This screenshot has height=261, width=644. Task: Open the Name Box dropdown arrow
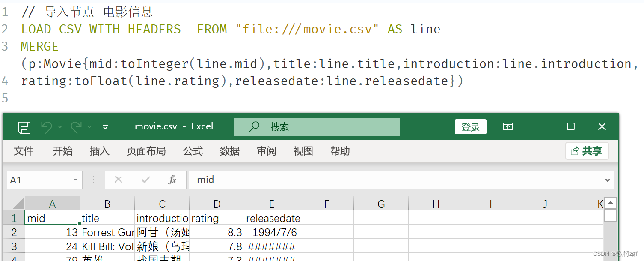coord(75,180)
